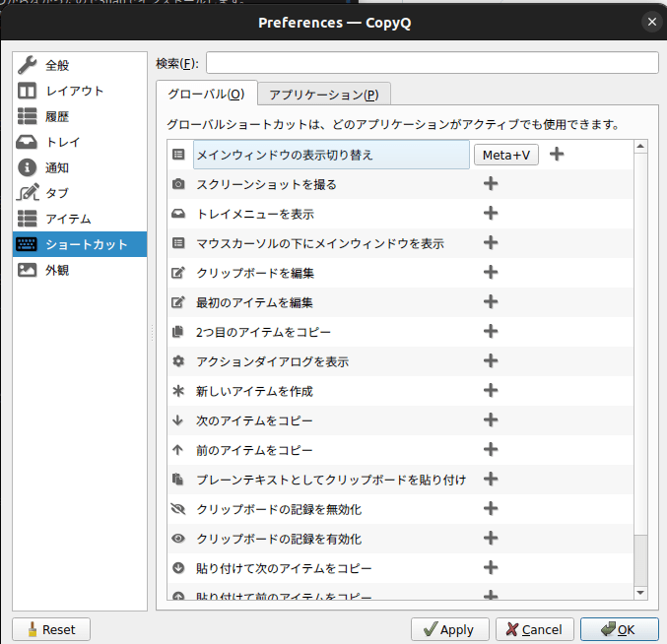Select the クリップボードを編集 row text
The image size is (667, 644).
click(x=255, y=273)
